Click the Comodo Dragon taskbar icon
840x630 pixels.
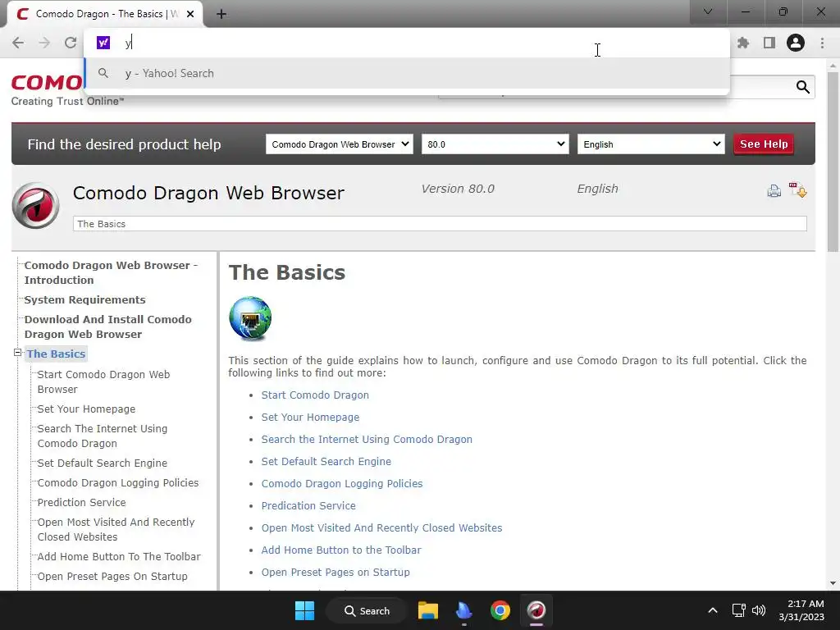pyautogui.click(x=536, y=610)
